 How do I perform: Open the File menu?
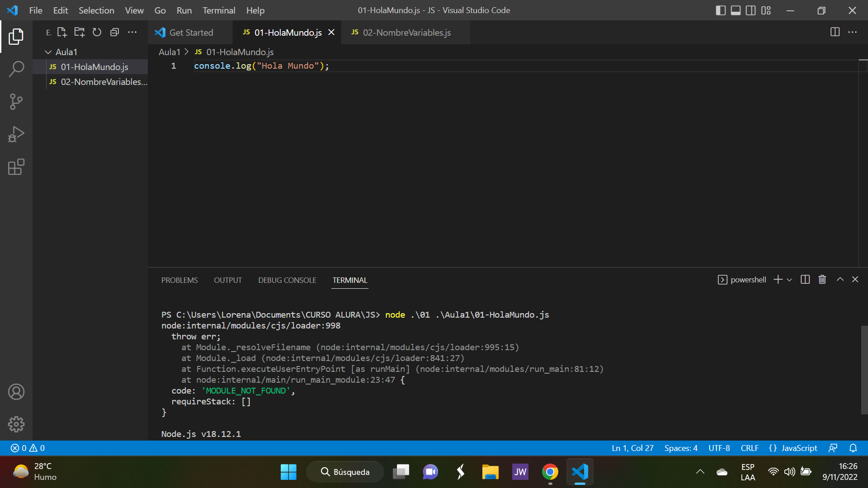tap(36, 10)
